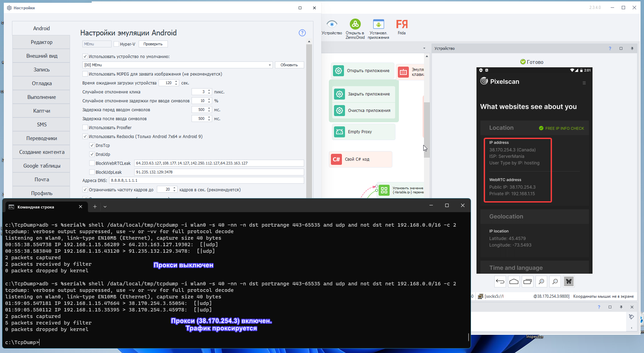Expand the actions panel dropdown arrow
This screenshot has width=644, height=353.
click(x=424, y=48)
